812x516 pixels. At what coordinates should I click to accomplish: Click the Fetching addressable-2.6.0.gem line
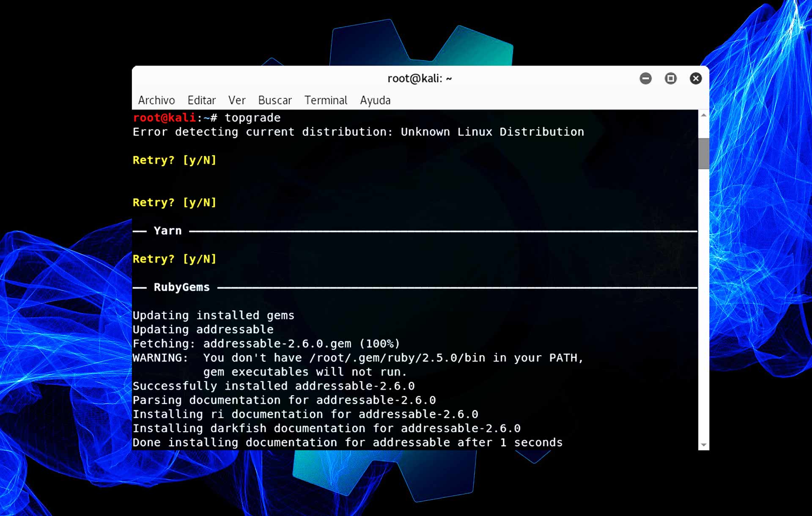266,343
